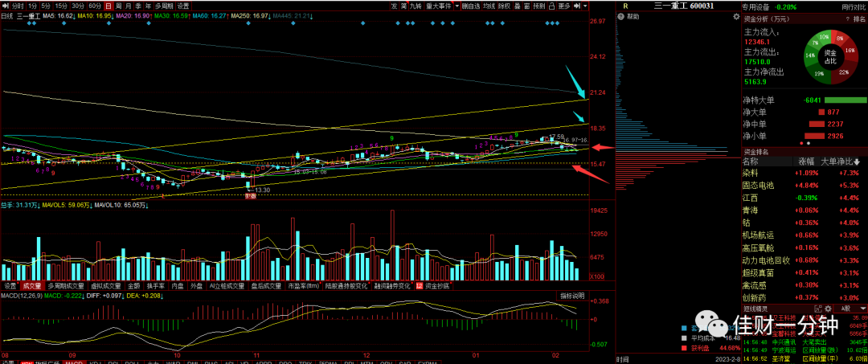Select the 外盘 tab

pos(196,287)
